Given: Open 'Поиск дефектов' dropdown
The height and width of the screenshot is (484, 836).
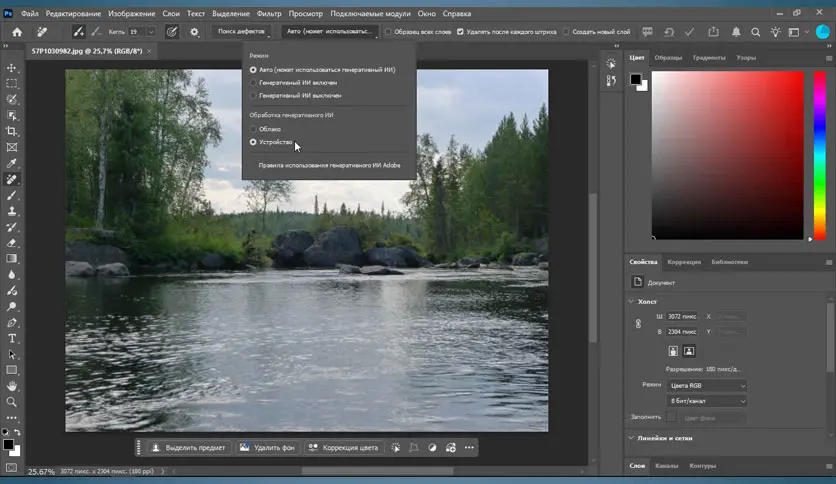Looking at the screenshot, I should [241, 31].
